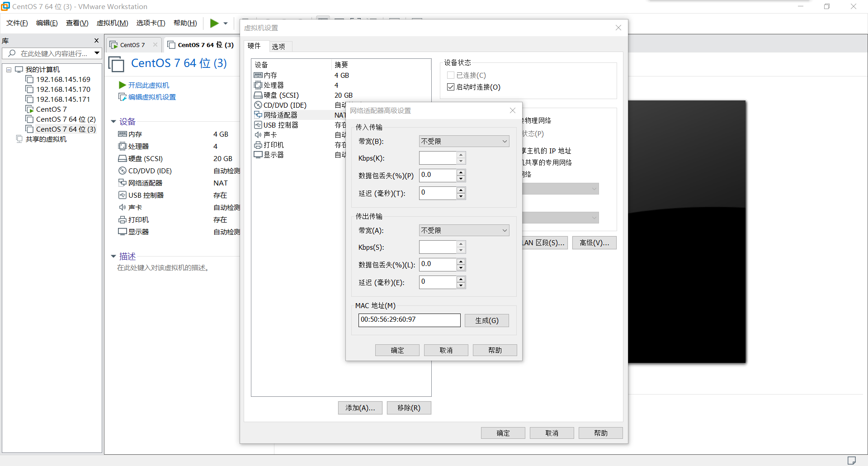The width and height of the screenshot is (868, 466).
Task: Click 帮助 in advanced network adapter dialog
Action: pyautogui.click(x=495, y=351)
